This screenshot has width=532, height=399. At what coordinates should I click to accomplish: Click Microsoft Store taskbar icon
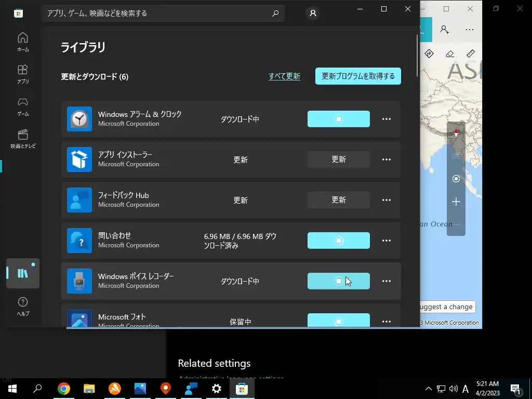point(242,389)
